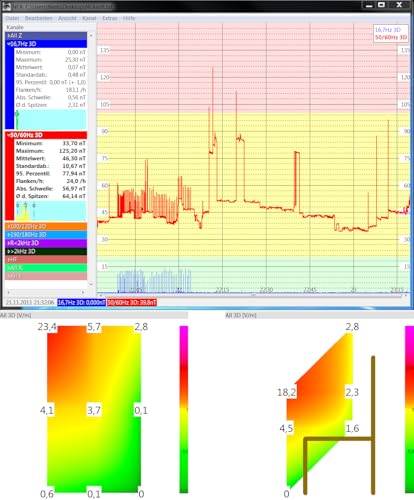414x500 pixels.
Task: Expand the 150/180Hz 3D channel
Action: click(46, 235)
